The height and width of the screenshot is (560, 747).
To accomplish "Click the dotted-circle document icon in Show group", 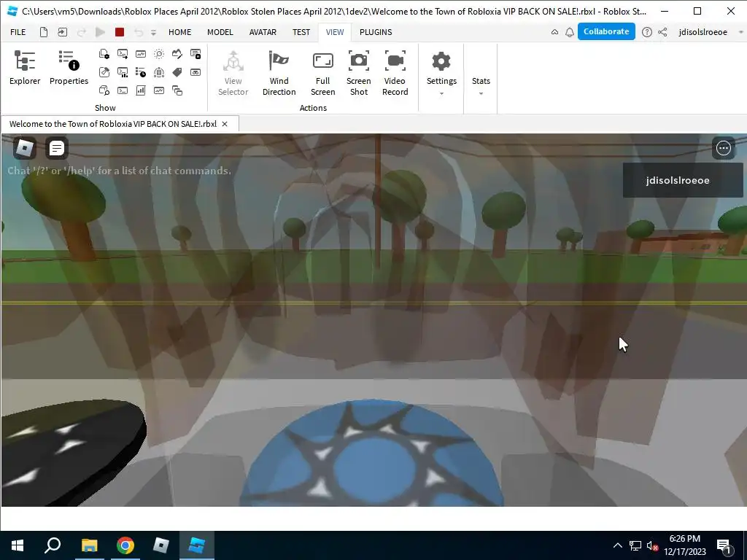I will pyautogui.click(x=159, y=72).
